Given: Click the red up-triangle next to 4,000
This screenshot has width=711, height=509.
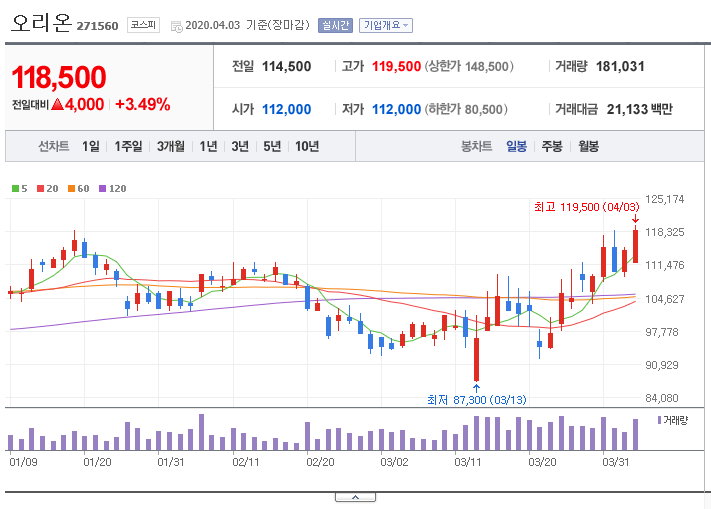Looking at the screenshot, I should point(57,105).
